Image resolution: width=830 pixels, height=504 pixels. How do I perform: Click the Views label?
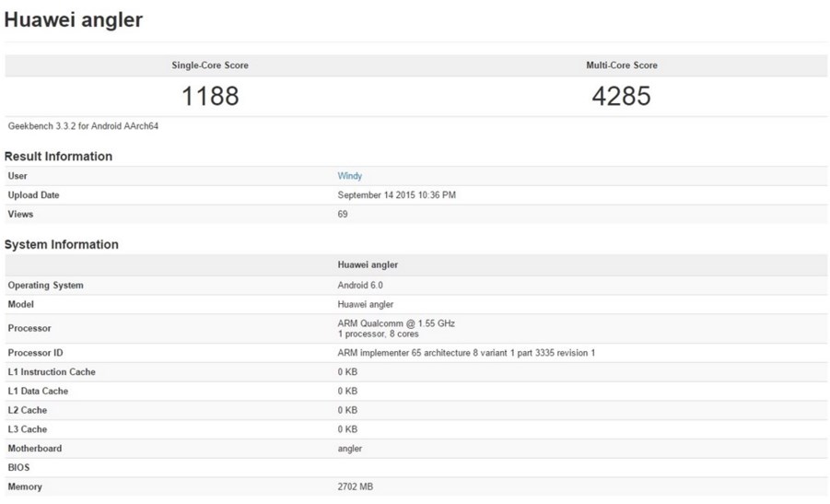20,214
